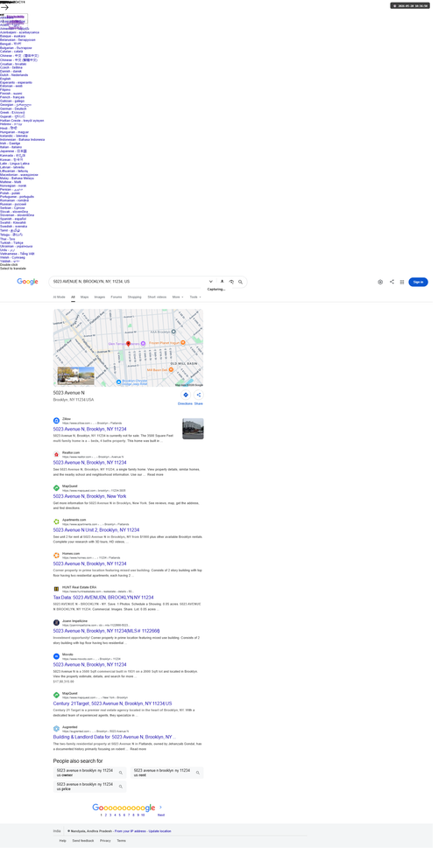Screen dimensions: 438x868
Task: Click search icon beside 'us price' suggestion
Action: [x=121, y=787]
